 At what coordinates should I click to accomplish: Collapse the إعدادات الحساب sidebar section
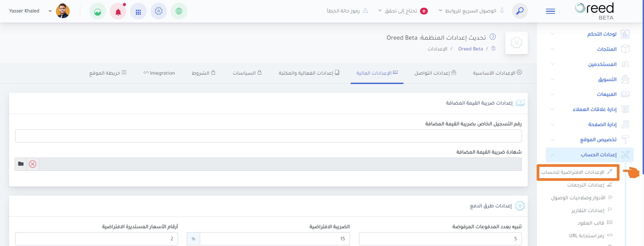tap(589, 155)
